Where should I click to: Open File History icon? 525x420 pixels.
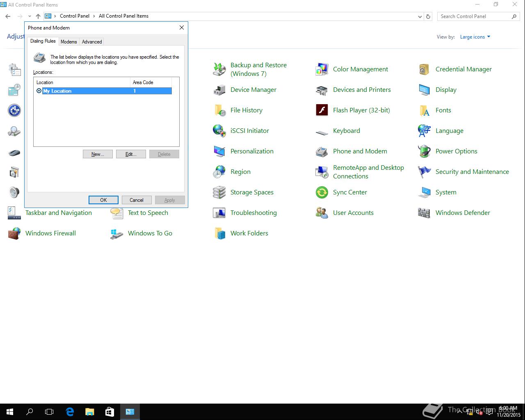pos(219,110)
